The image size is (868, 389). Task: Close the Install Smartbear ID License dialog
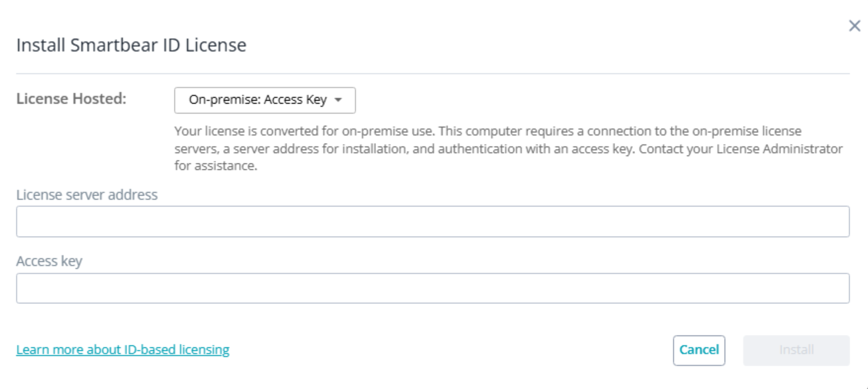854,27
